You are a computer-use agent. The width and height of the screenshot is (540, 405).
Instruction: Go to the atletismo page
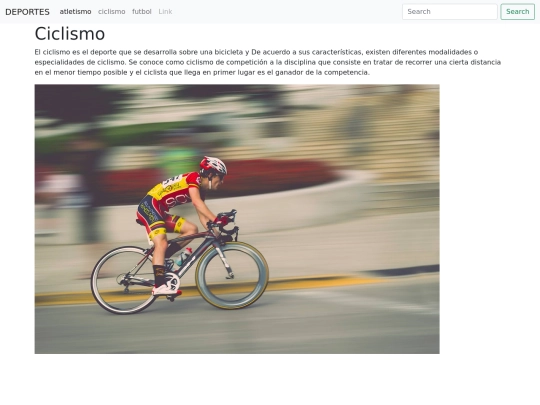tap(75, 12)
